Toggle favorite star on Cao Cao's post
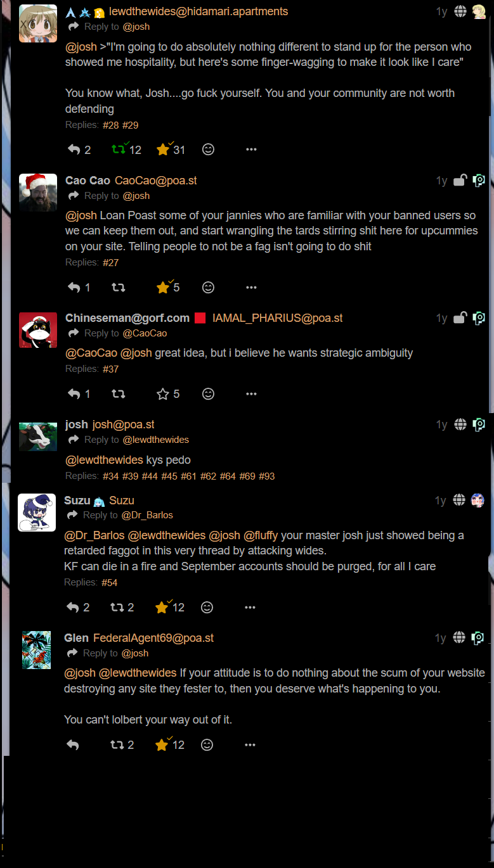This screenshot has width=494, height=868. pos(163,287)
